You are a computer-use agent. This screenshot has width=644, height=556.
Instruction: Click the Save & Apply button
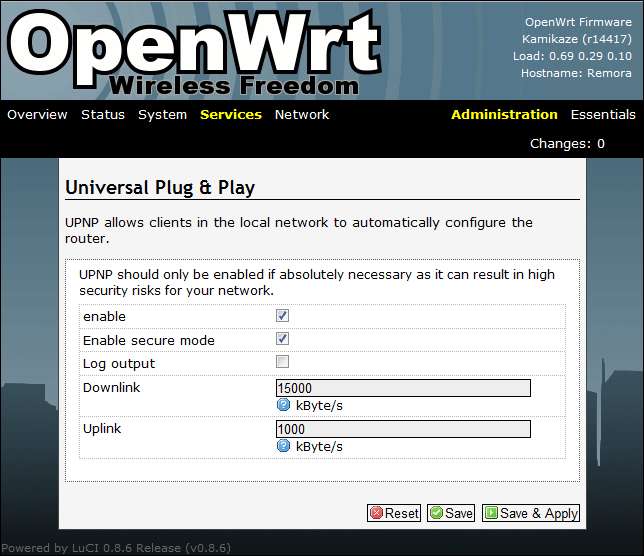tap(531, 513)
